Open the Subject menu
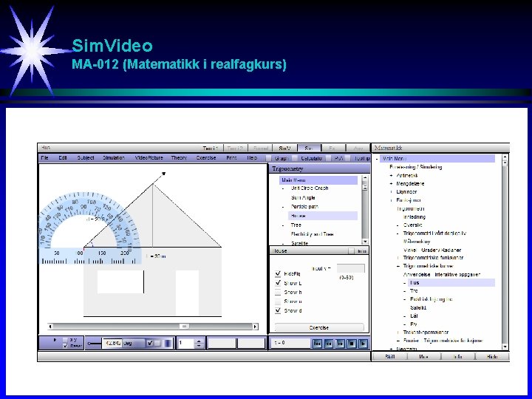Screen dimensions: 532x399 86,158
